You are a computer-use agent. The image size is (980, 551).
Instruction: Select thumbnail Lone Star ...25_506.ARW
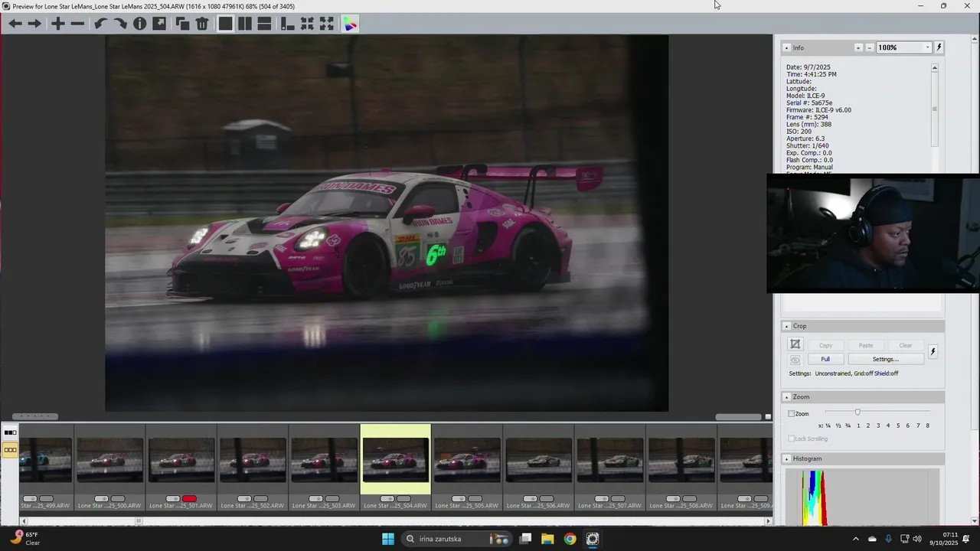538,459
